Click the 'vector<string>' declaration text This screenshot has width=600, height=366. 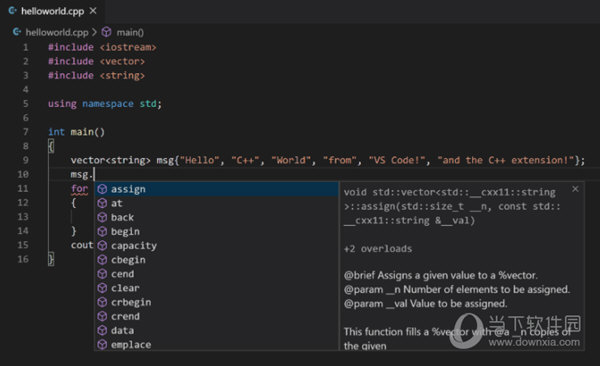(111, 160)
